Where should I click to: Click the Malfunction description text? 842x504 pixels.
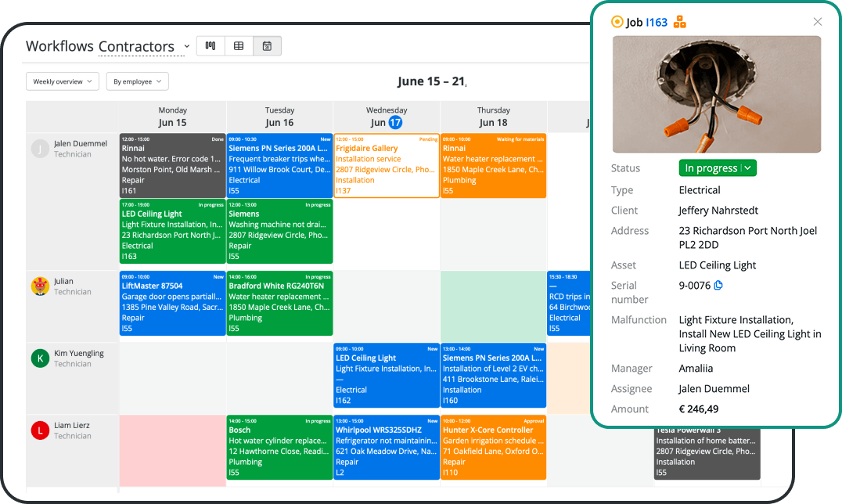[750, 333]
